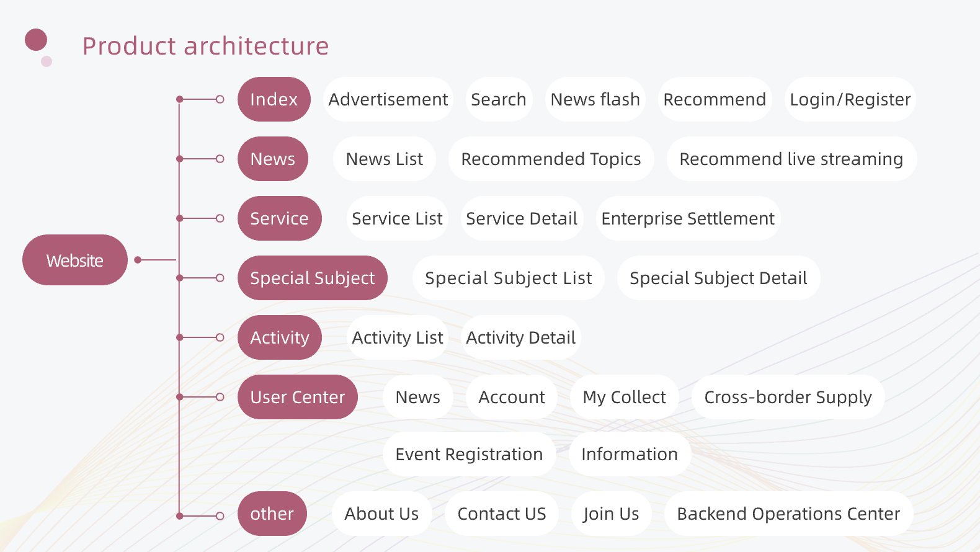Select Recommend live streaming pill
Image resolution: width=980 pixels, height=552 pixels.
pos(791,159)
